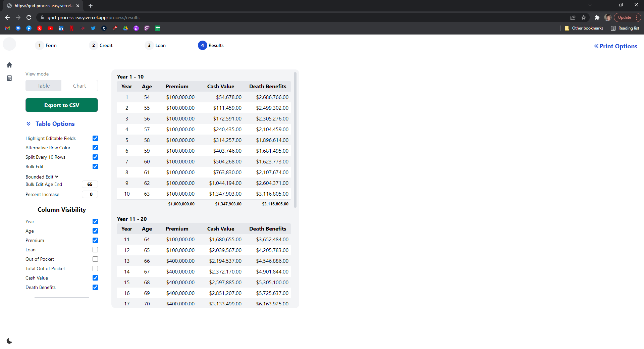Open the browser extensions puzzle icon
Viewport: 644px width, 349px height.
597,17
